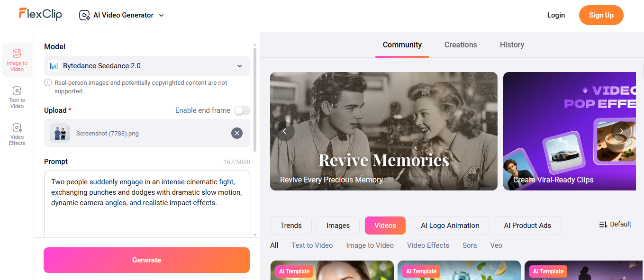Click the info icon beside real-person notice
The height and width of the screenshot is (280, 644).
[x=48, y=82]
